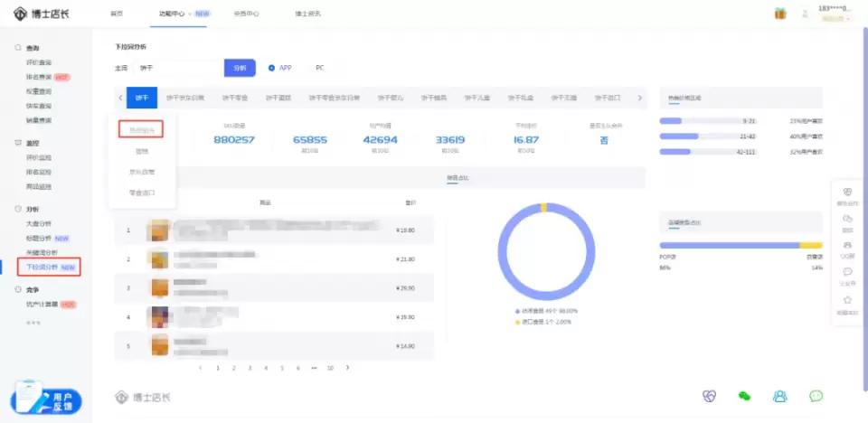The height and width of the screenshot is (423, 868).
Task: Click the WeChat icon in floating sidebar
Action: tap(847, 219)
